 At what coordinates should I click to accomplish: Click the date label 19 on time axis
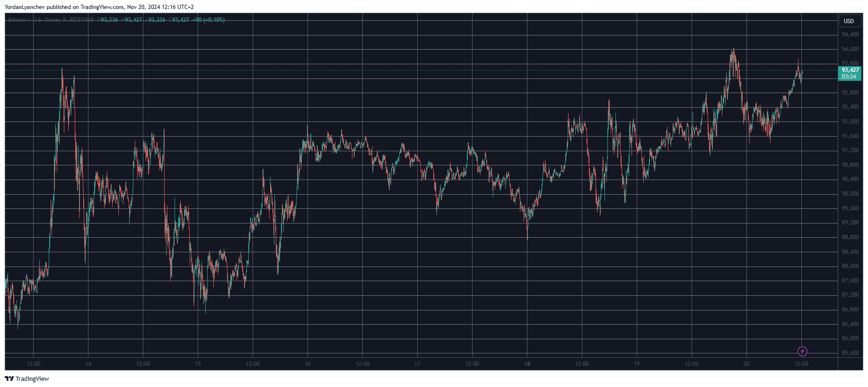pyautogui.click(x=637, y=364)
